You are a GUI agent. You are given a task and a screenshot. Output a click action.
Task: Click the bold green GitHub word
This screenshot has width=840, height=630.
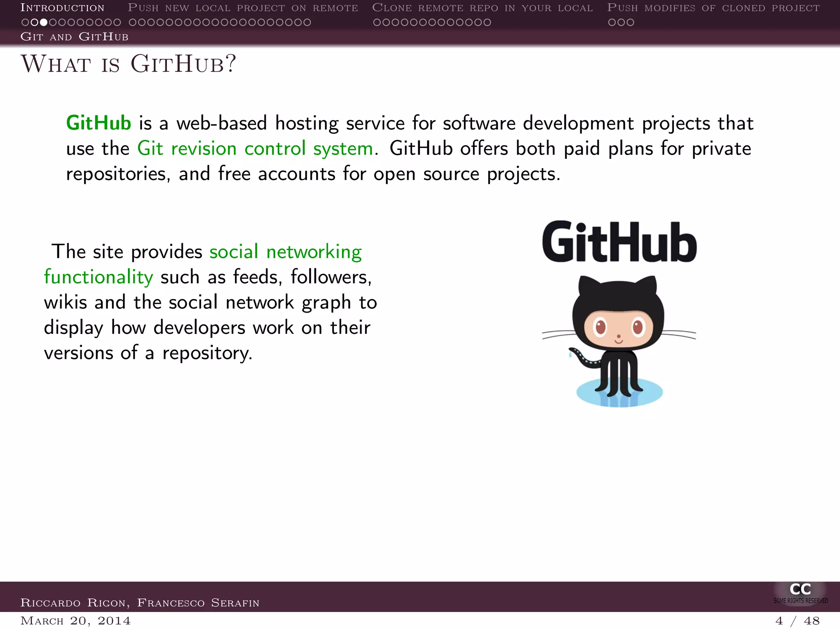point(98,123)
